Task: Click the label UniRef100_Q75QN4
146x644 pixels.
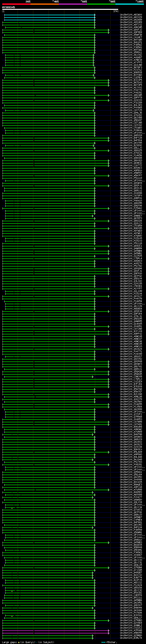Action: [x=131, y=567]
